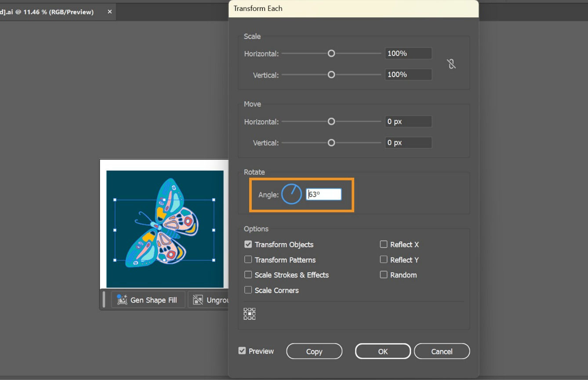Image resolution: width=588 pixels, height=380 pixels.
Task: Disable Transform Objects
Action: tap(248, 244)
